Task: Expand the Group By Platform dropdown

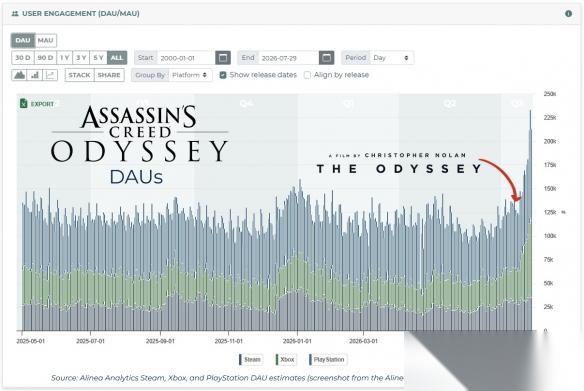Action: pos(190,75)
